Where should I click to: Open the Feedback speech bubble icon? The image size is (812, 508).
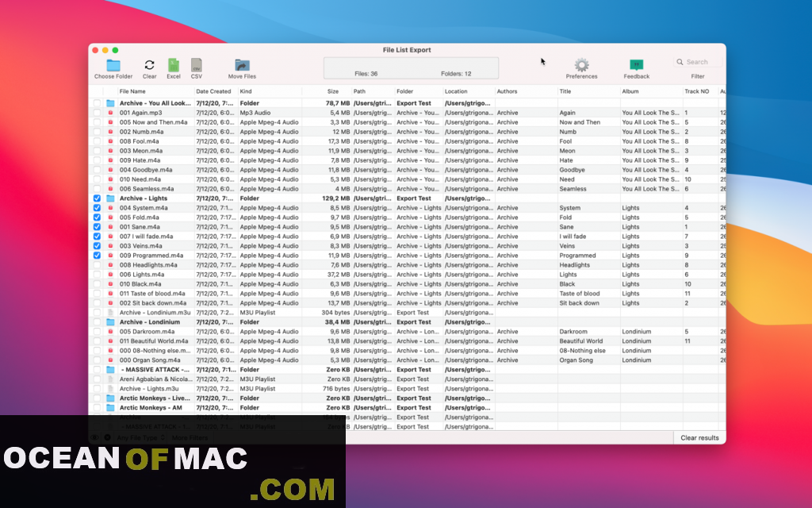click(x=637, y=65)
